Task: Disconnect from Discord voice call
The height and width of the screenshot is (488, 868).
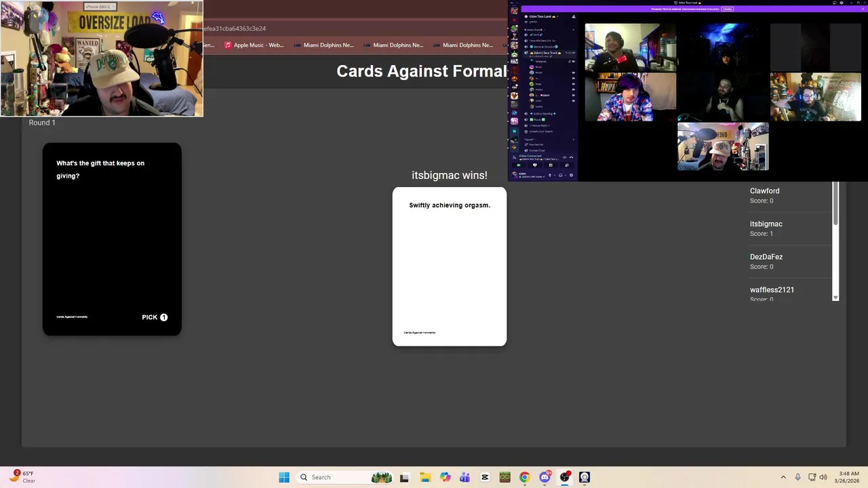Action: click(571, 157)
